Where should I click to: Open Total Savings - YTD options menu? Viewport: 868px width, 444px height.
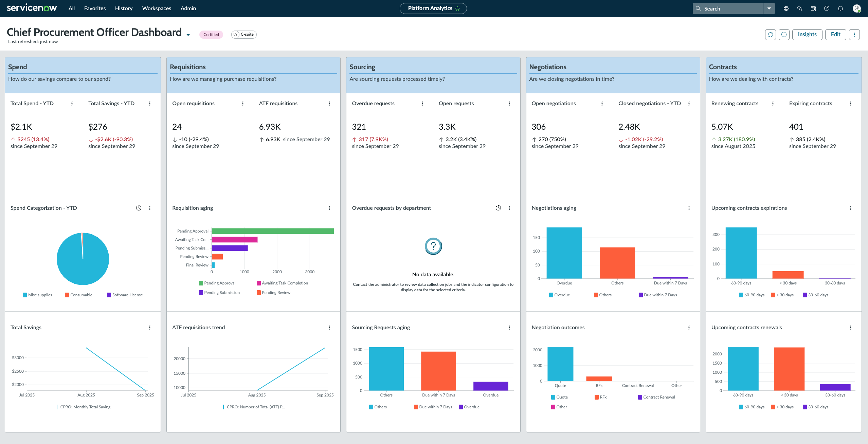click(x=150, y=104)
